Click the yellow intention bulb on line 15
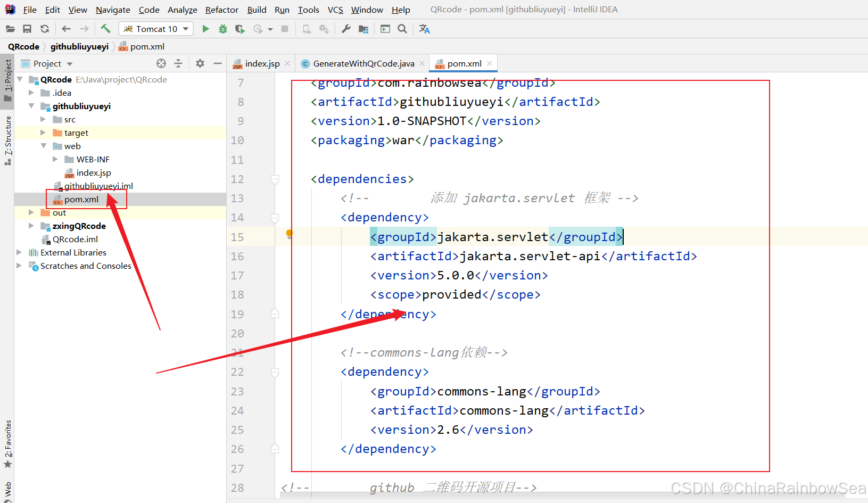The image size is (868, 503). (x=289, y=233)
